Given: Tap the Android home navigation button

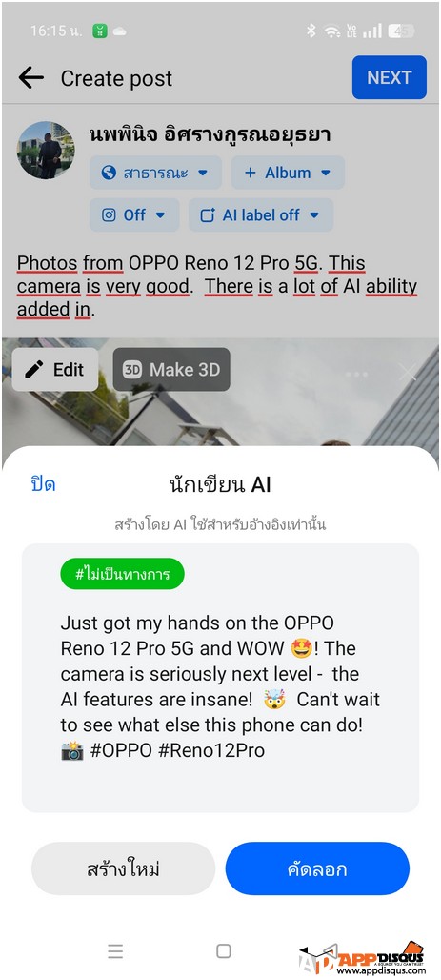Looking at the screenshot, I should [224, 950].
